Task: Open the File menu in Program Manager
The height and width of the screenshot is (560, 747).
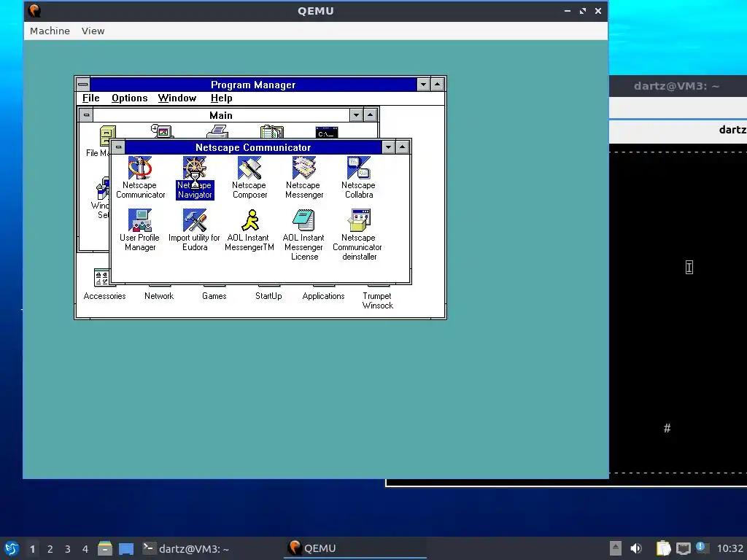Action: pos(91,98)
